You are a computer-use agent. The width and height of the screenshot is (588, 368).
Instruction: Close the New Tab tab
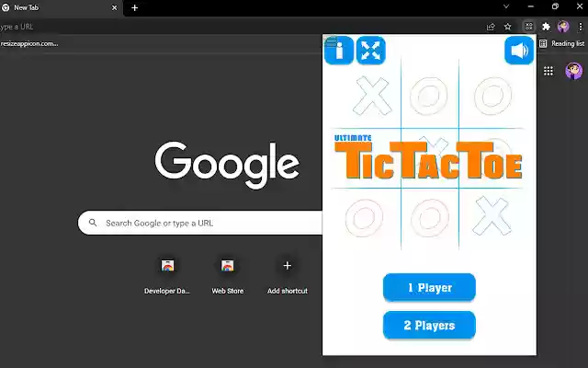pyautogui.click(x=114, y=7)
